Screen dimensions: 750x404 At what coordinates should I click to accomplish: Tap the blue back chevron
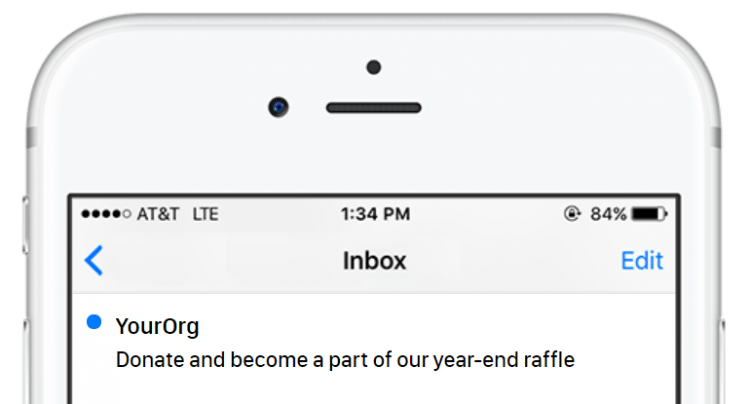point(94,261)
